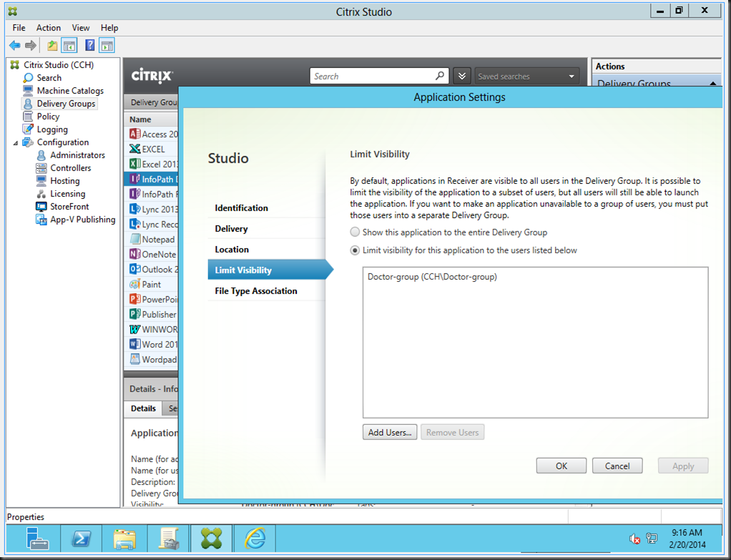Open the StoreFront node
Image resolution: width=731 pixels, height=560 pixels.
click(x=69, y=207)
